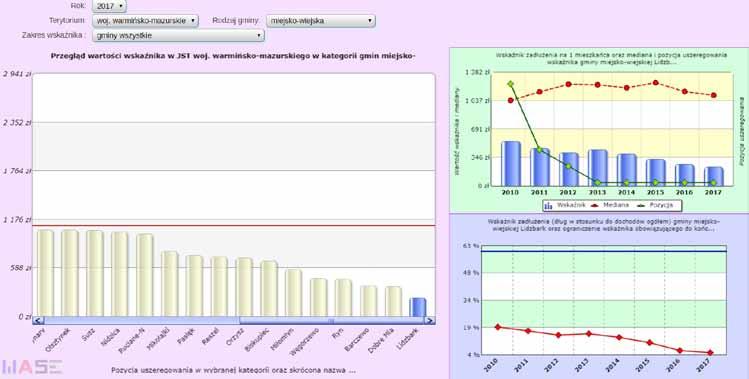This screenshot has height=379, width=749.
Task: Click the green 2010 Pozycja marker
Action: [x=511, y=84]
